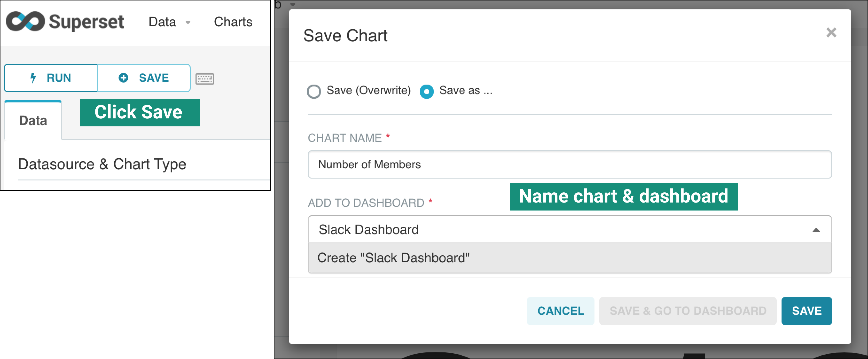The image size is (868, 359).
Task: Click the SAVE button in the dialog
Action: (x=807, y=311)
